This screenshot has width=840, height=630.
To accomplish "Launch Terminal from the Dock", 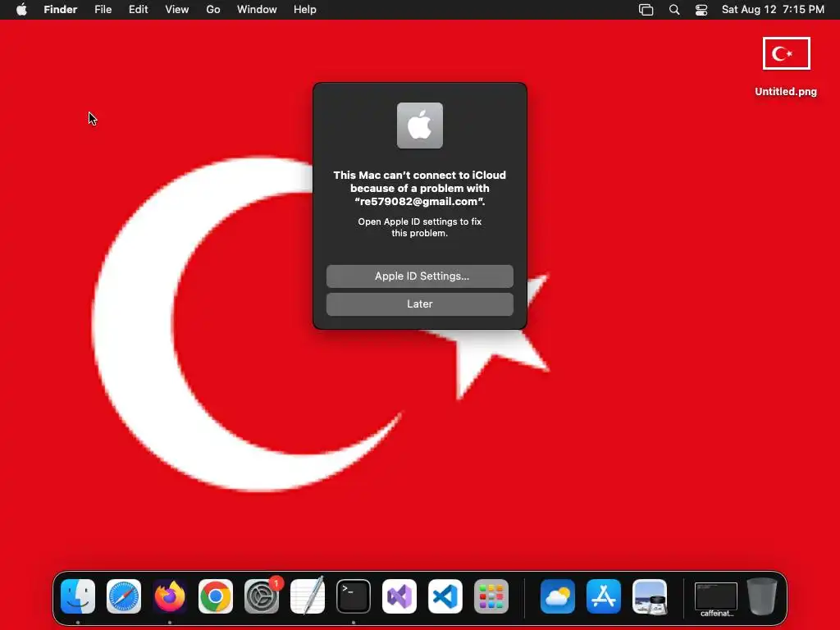I will [x=354, y=596].
